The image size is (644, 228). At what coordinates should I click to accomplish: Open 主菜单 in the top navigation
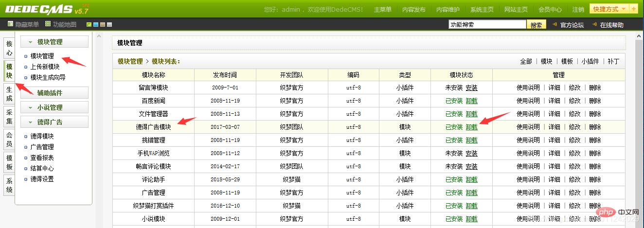coord(383,10)
